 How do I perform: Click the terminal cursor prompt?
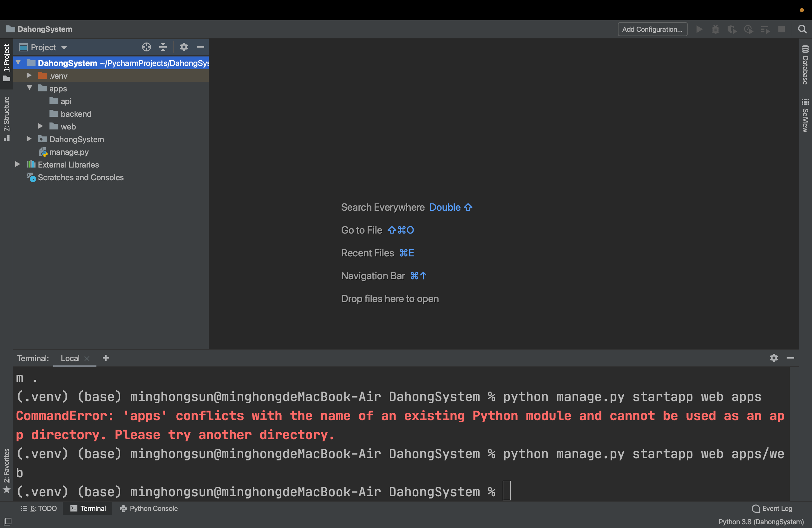pos(507,491)
